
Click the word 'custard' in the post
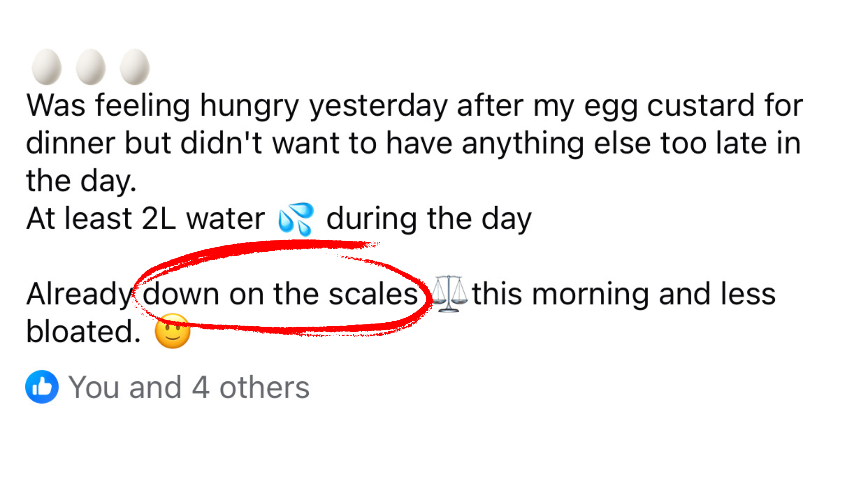700,106
